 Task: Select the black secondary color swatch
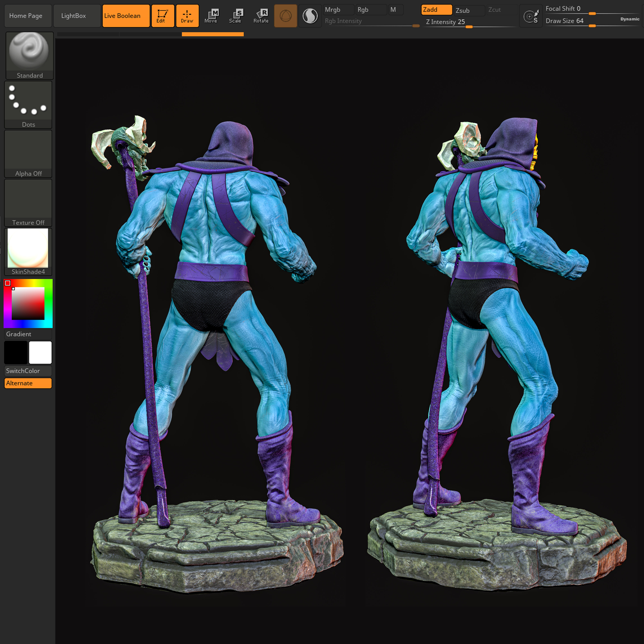coord(16,352)
